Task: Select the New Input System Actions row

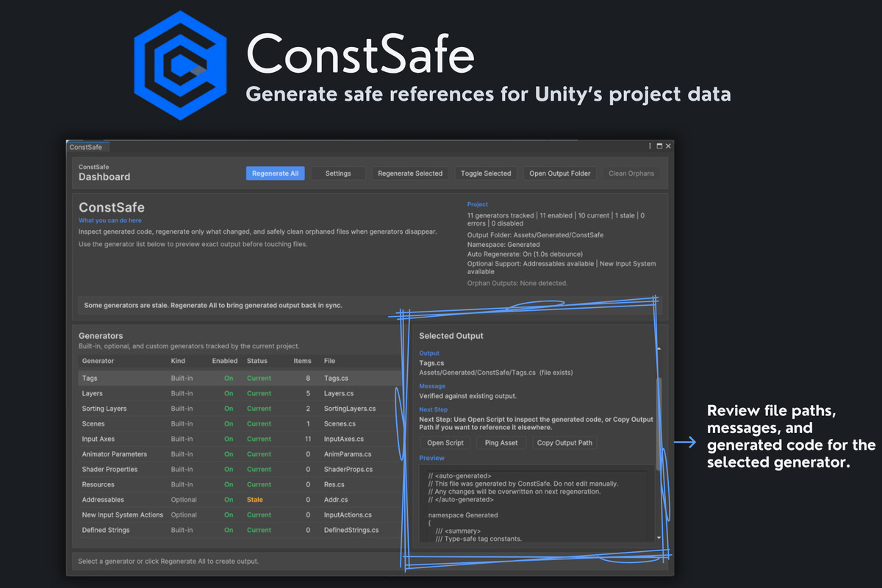Action: [x=240, y=515]
